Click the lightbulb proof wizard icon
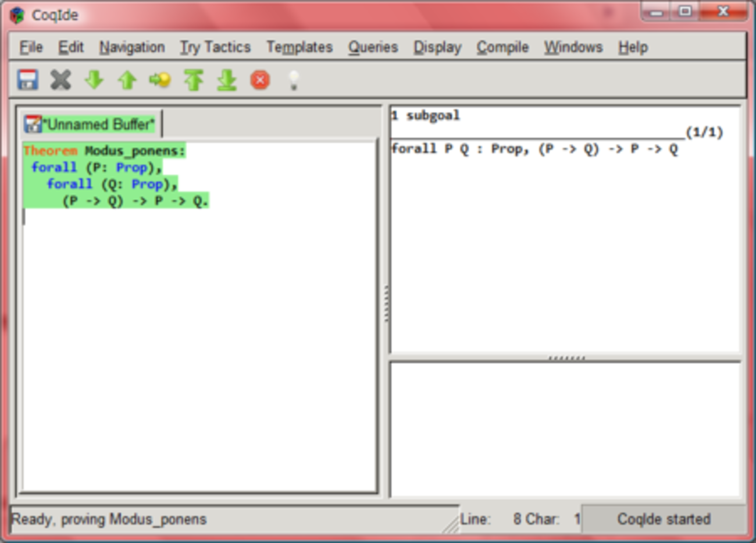Image resolution: width=756 pixels, height=543 pixels. (294, 80)
